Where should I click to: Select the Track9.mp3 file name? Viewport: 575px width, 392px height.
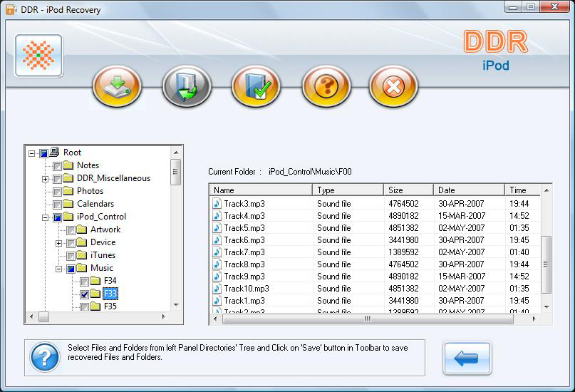[244, 276]
